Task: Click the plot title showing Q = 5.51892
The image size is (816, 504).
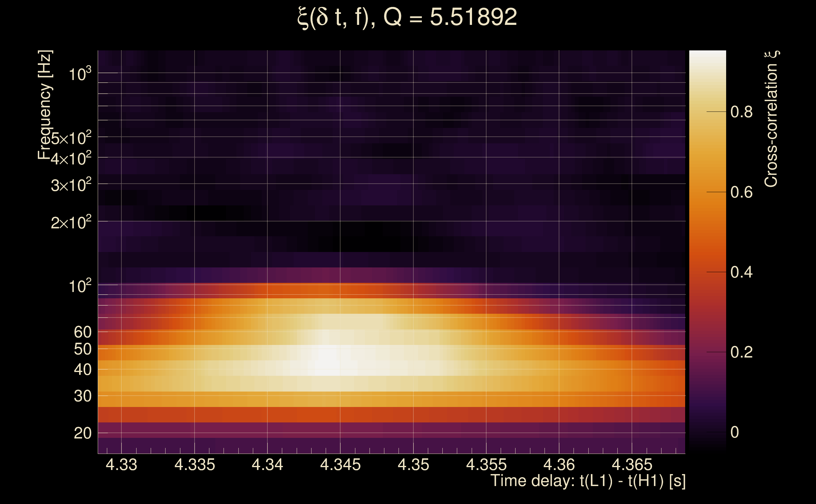Action: [x=407, y=17]
